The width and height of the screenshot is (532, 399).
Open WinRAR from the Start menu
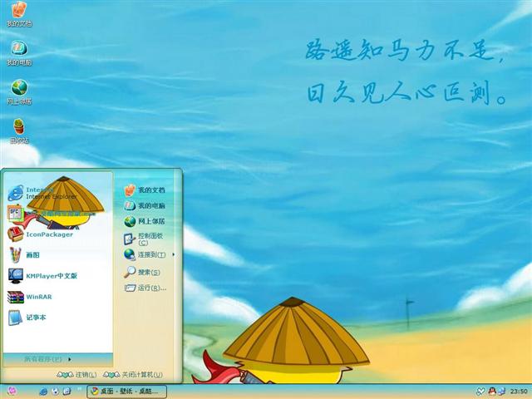[x=30, y=297]
